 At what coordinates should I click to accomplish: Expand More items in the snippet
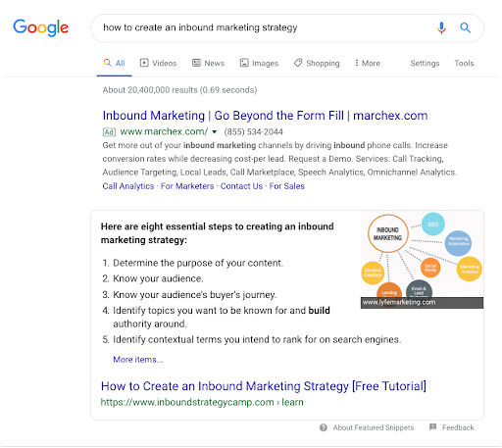(x=138, y=360)
